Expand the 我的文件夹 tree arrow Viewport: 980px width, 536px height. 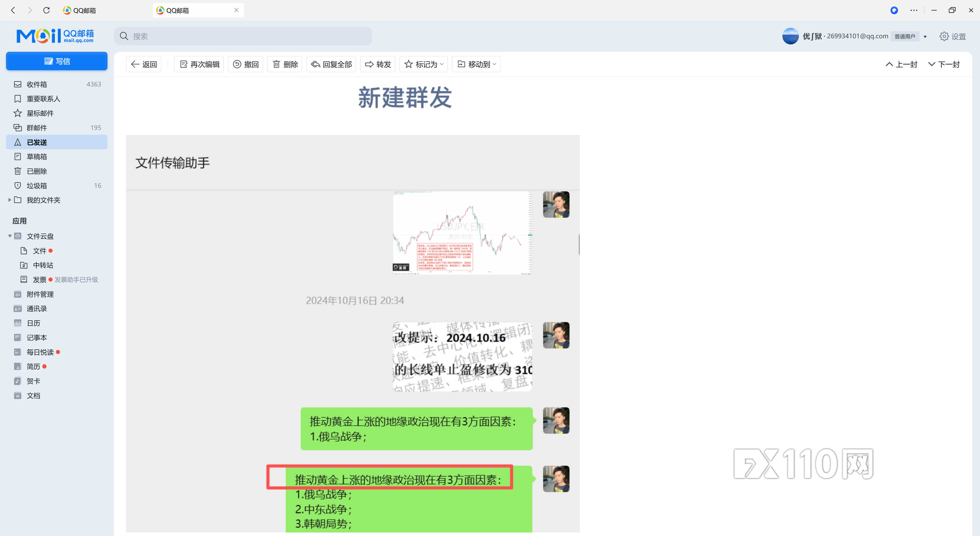point(9,200)
